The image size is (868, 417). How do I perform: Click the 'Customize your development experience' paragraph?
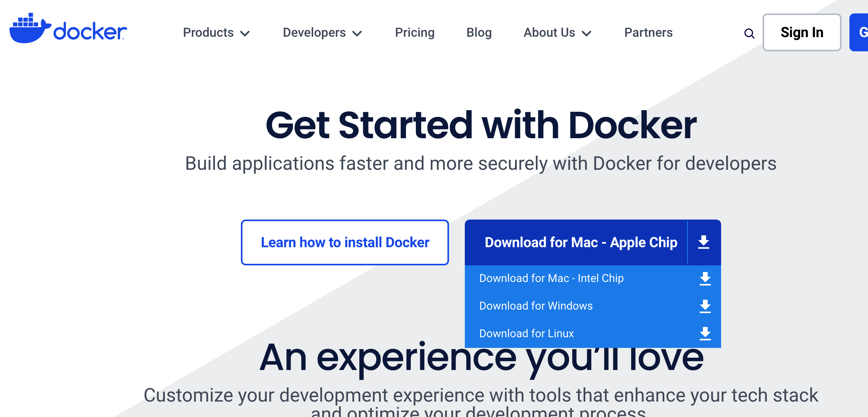click(481, 402)
